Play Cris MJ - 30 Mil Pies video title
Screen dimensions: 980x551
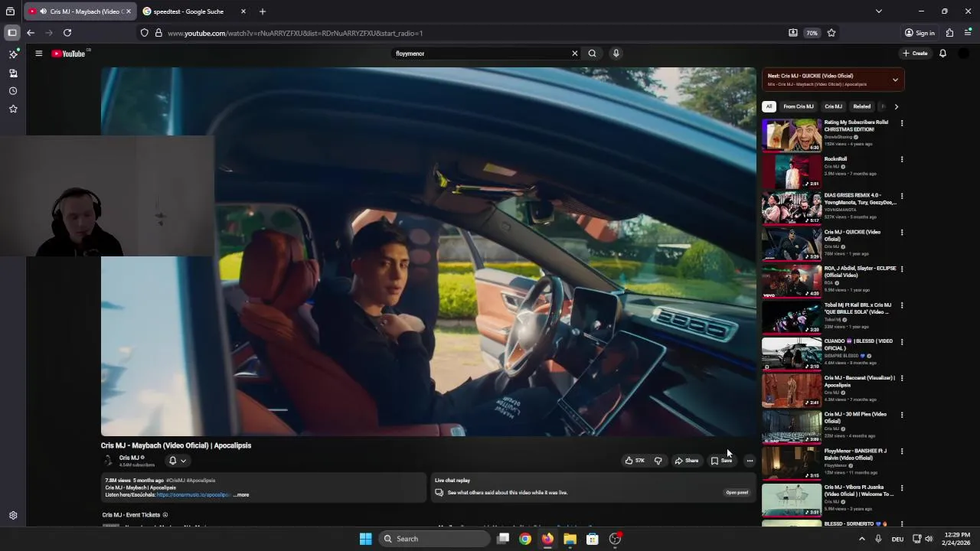tap(855, 418)
